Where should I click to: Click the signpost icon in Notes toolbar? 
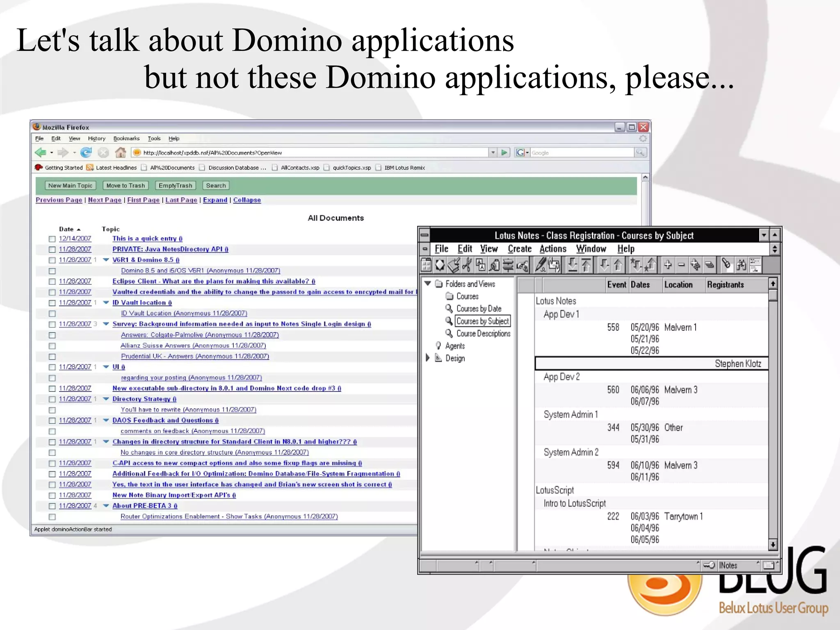[508, 266]
